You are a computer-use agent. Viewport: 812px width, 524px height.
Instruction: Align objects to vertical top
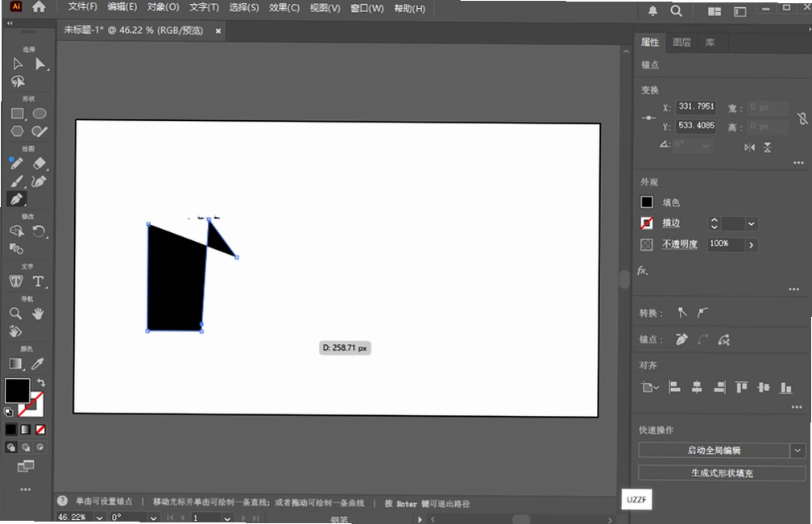click(742, 387)
